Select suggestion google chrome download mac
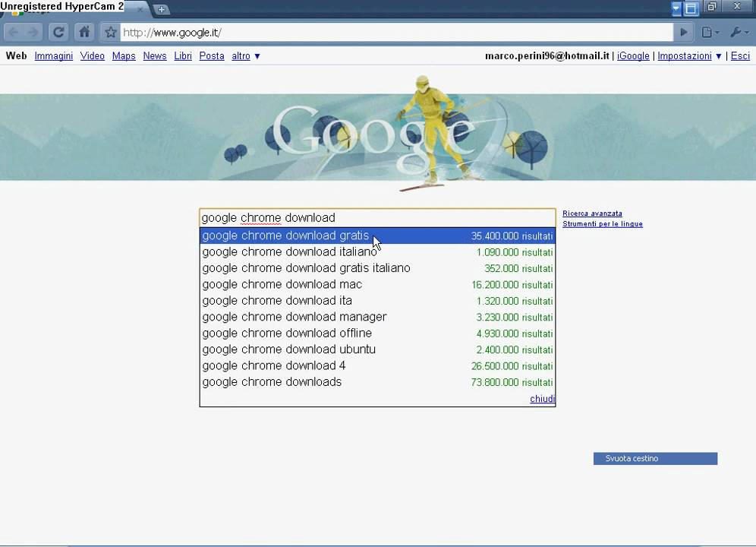This screenshot has height=547, width=756. [x=377, y=284]
